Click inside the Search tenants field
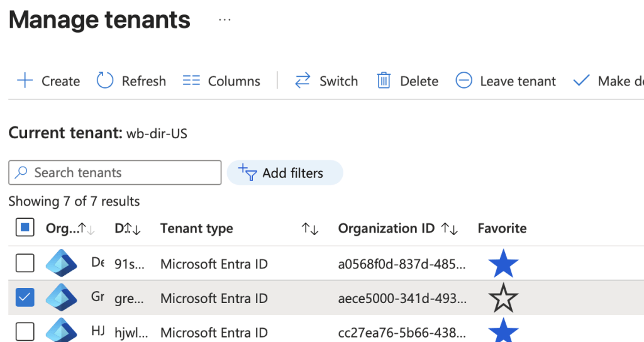 click(115, 173)
